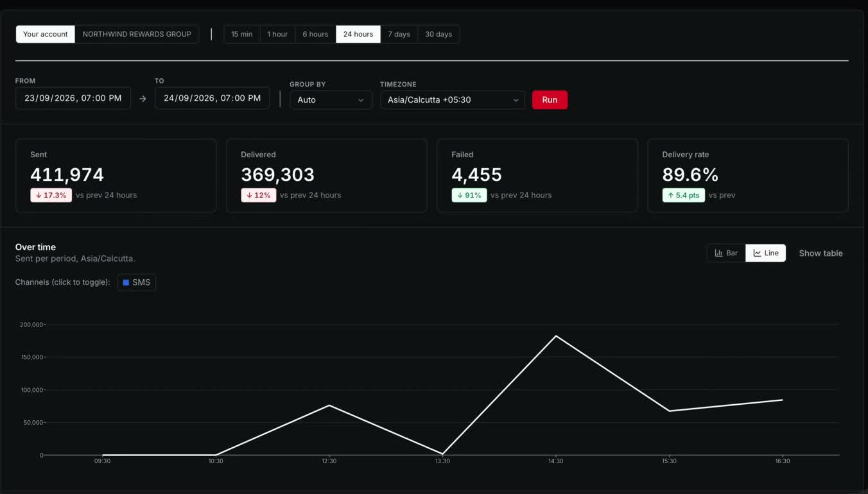
Task: Click the 12:30 axis label
Action: (329, 461)
